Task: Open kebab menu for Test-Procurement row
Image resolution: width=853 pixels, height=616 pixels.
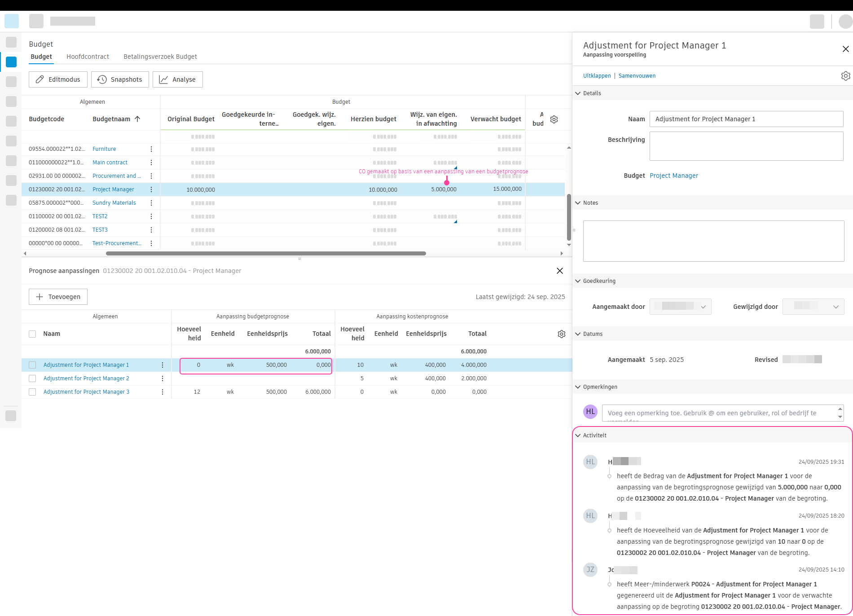Action: pos(151,243)
